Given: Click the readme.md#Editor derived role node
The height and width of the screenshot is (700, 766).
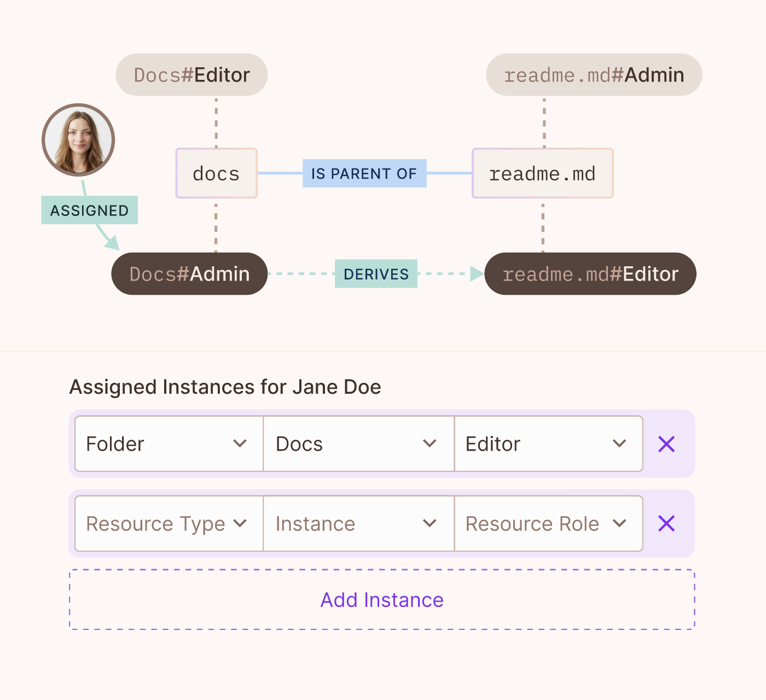Looking at the screenshot, I should point(590,274).
